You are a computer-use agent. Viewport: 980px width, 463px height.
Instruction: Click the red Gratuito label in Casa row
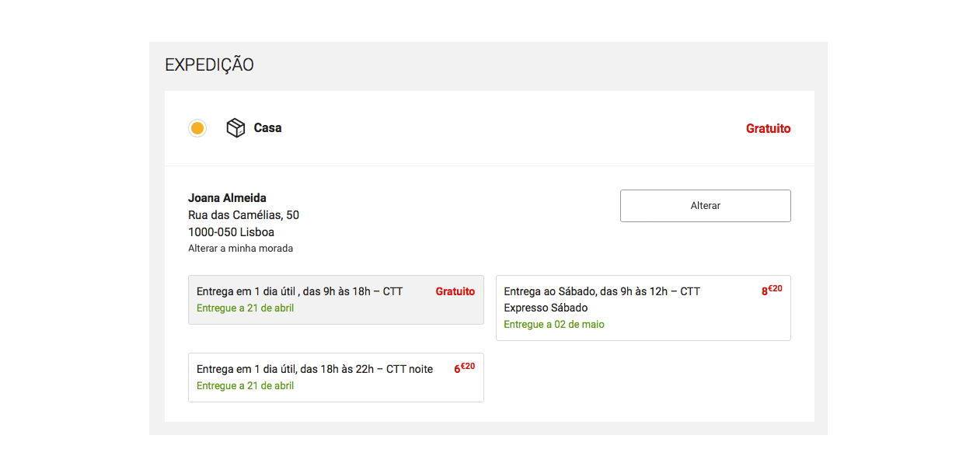pos(768,129)
